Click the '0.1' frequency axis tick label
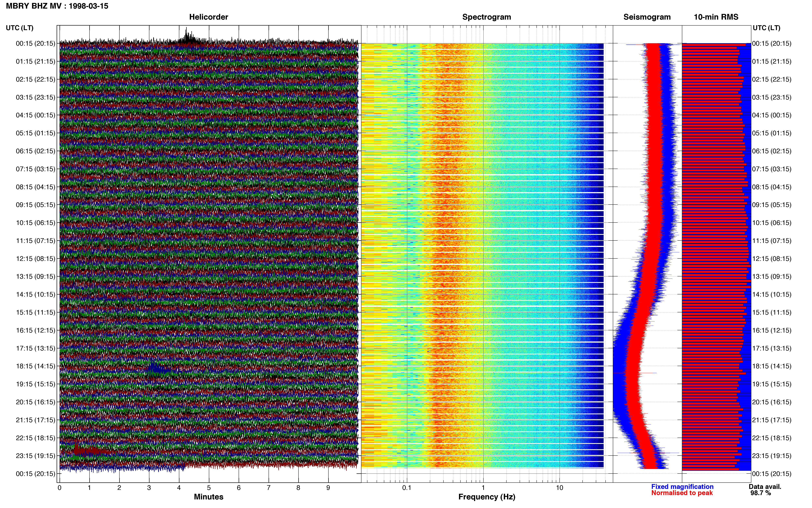Screen dimensions: 812x508 click(407, 488)
